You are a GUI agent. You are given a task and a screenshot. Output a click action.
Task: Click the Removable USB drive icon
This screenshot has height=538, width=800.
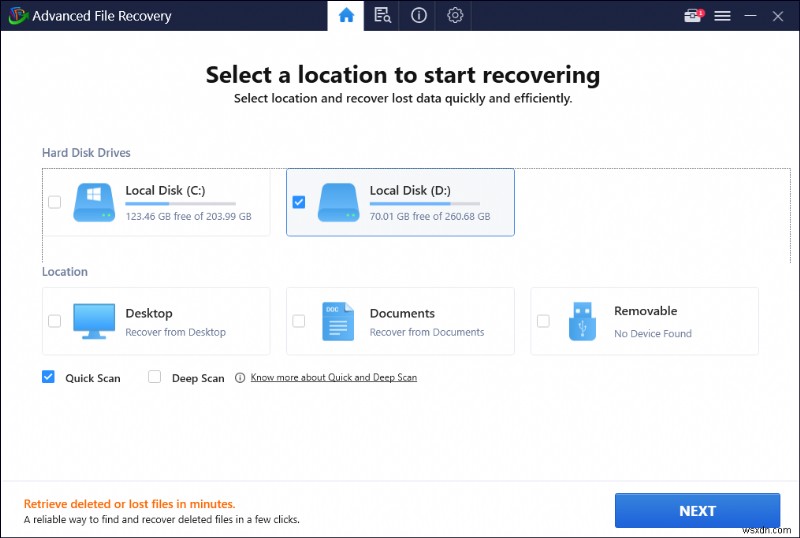tap(582, 321)
